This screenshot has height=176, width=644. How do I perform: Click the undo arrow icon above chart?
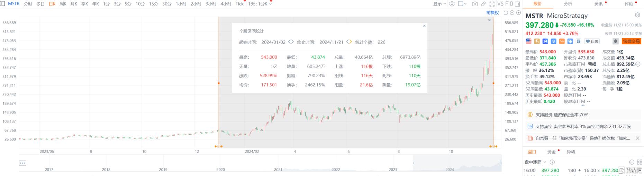click(506, 13)
